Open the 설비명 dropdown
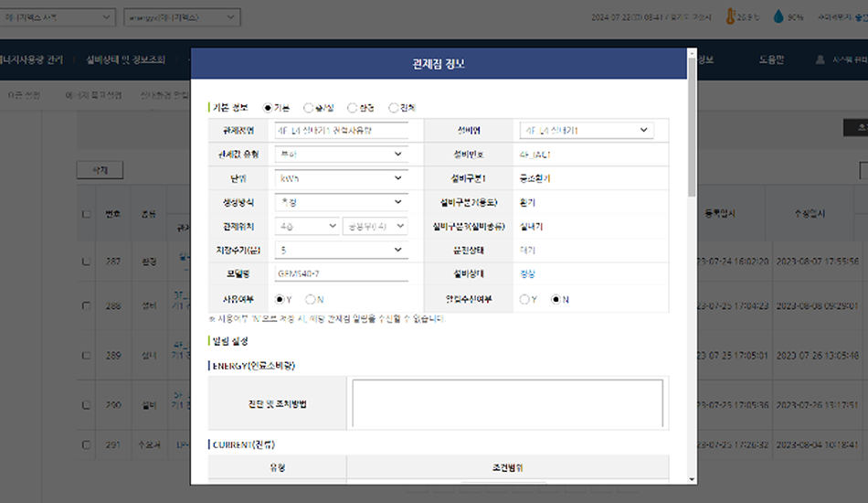 pyautogui.click(x=586, y=131)
